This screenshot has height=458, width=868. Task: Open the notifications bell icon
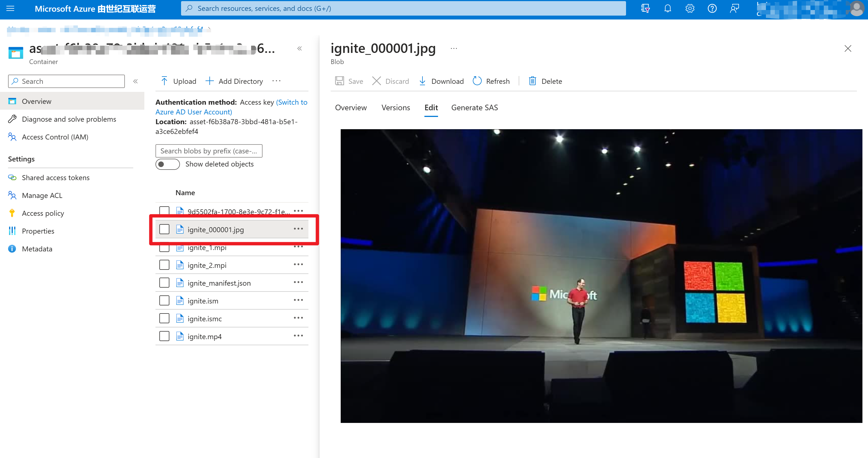(667, 8)
